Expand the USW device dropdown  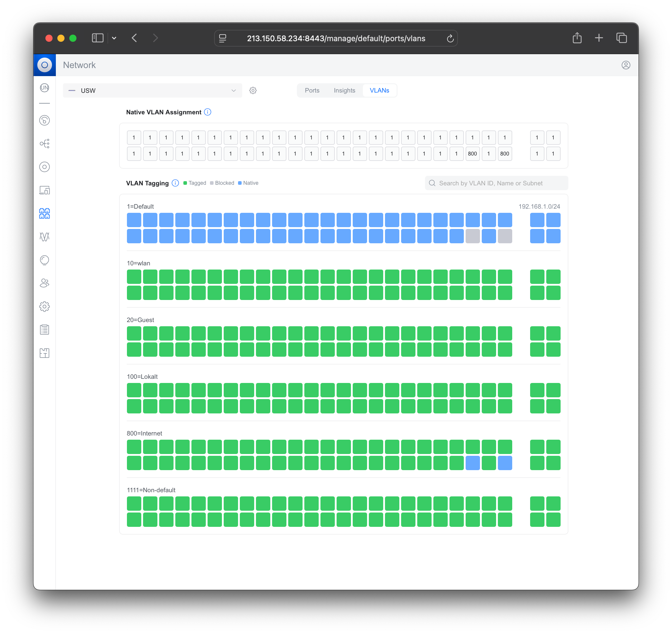233,90
